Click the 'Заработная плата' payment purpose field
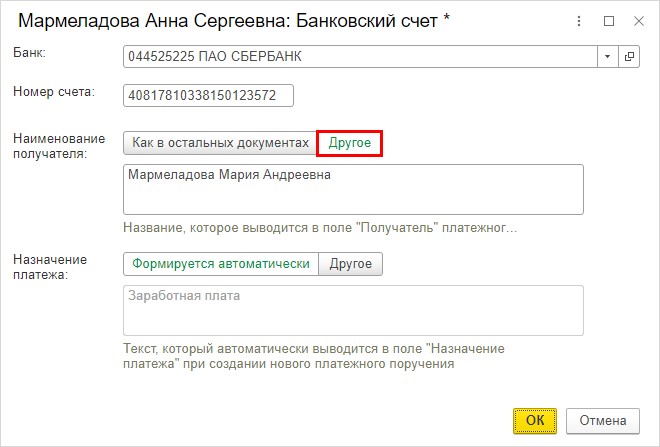Screen dimensions: 660x447 click(353, 311)
